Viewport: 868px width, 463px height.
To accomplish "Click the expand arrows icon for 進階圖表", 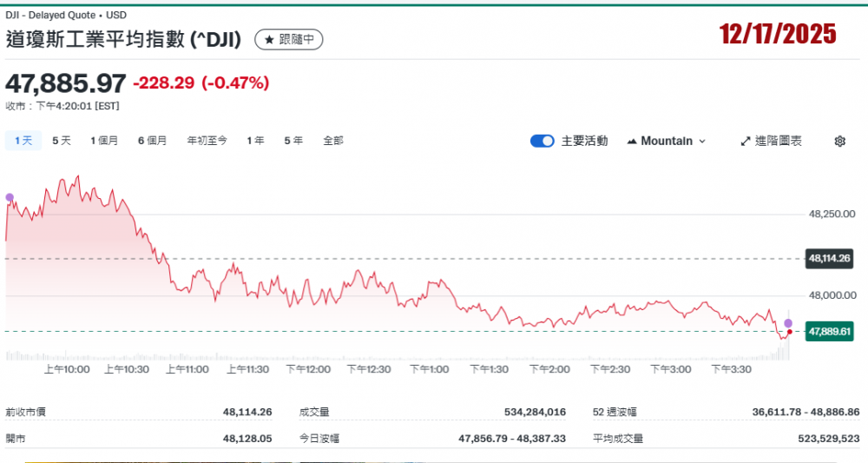I will tap(745, 142).
